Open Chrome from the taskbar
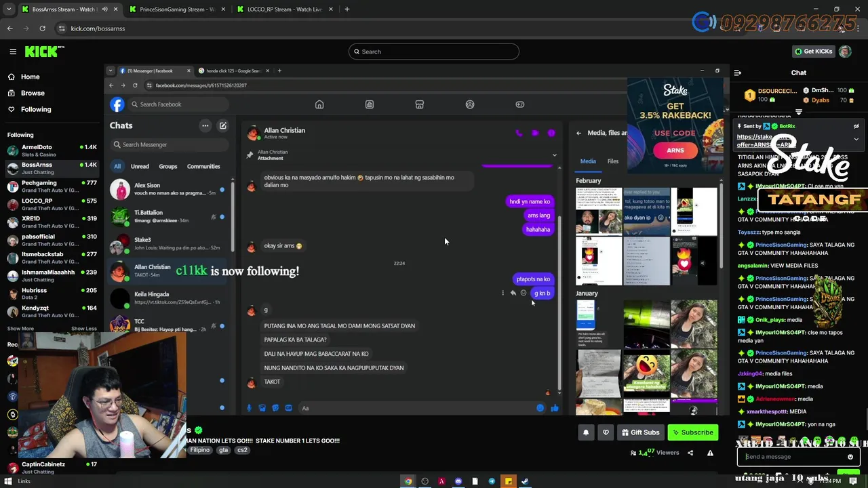 408,481
